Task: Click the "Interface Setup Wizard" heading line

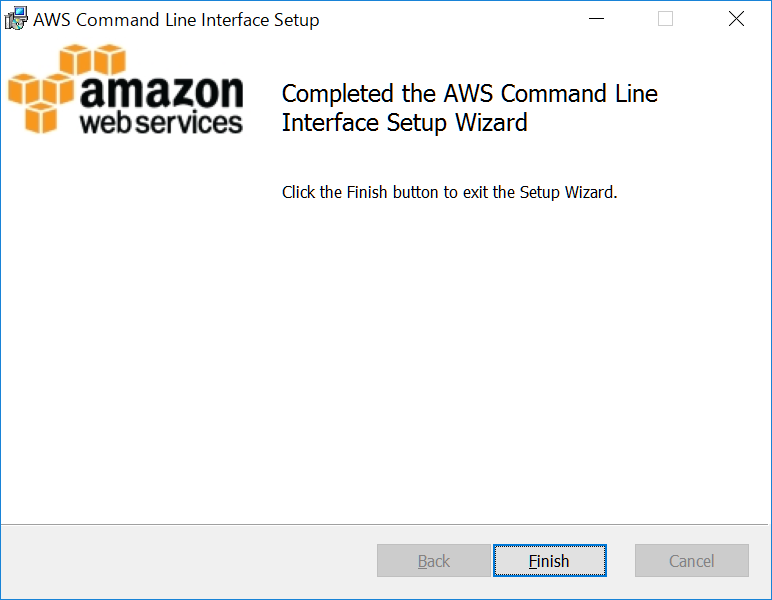Action: (x=404, y=123)
